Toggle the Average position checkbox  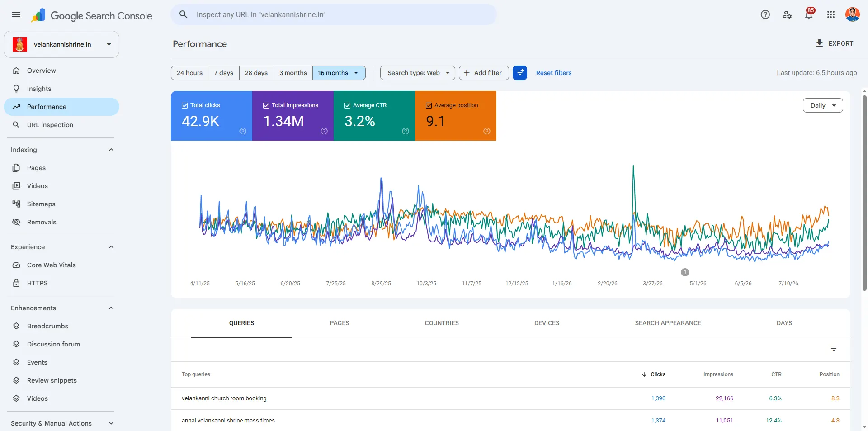(x=429, y=105)
